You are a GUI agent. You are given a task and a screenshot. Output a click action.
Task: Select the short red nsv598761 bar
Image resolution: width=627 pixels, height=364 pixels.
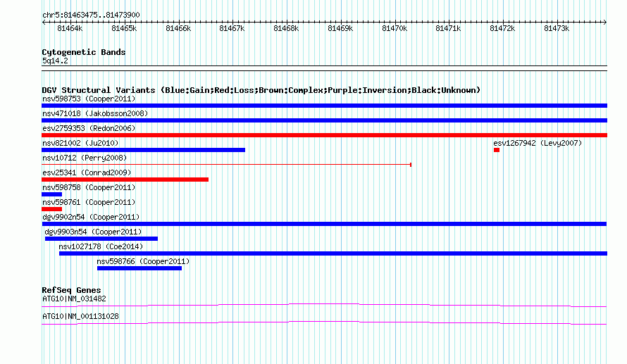coord(51,209)
